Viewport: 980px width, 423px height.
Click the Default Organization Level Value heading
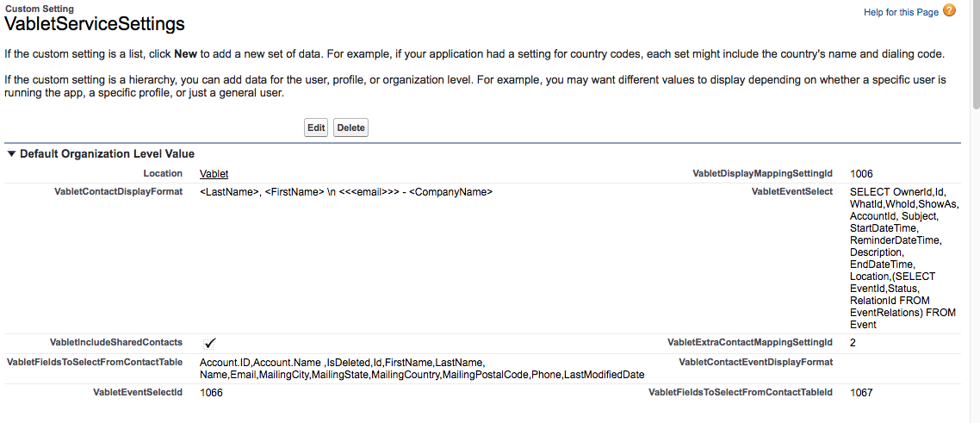pyautogui.click(x=107, y=153)
